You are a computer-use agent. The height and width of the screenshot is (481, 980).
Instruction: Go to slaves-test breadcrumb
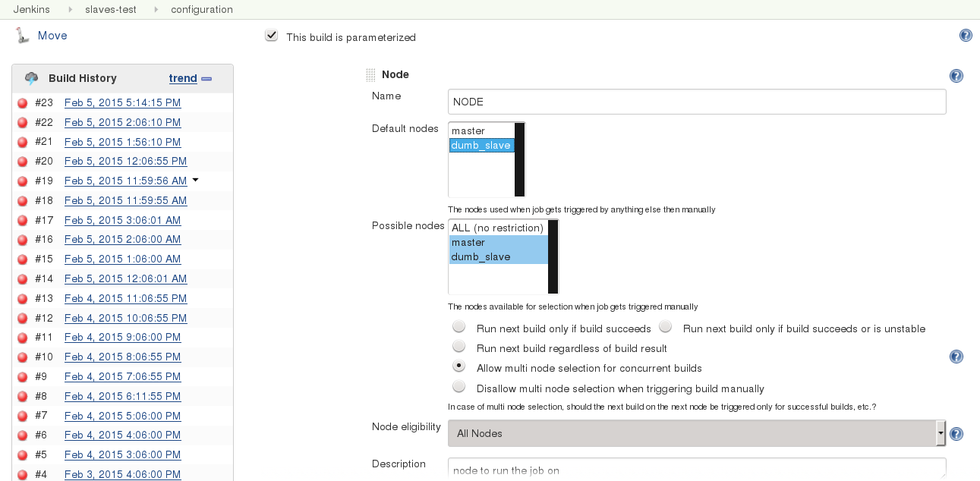pyautogui.click(x=111, y=10)
